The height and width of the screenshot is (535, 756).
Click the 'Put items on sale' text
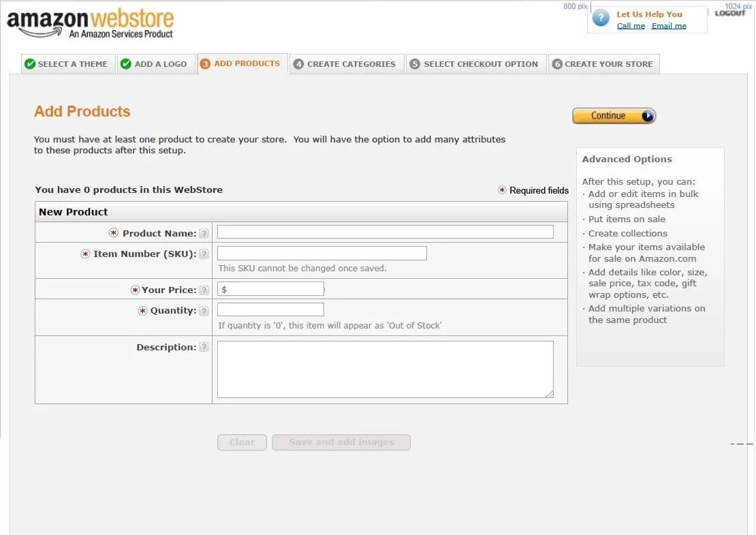point(627,219)
